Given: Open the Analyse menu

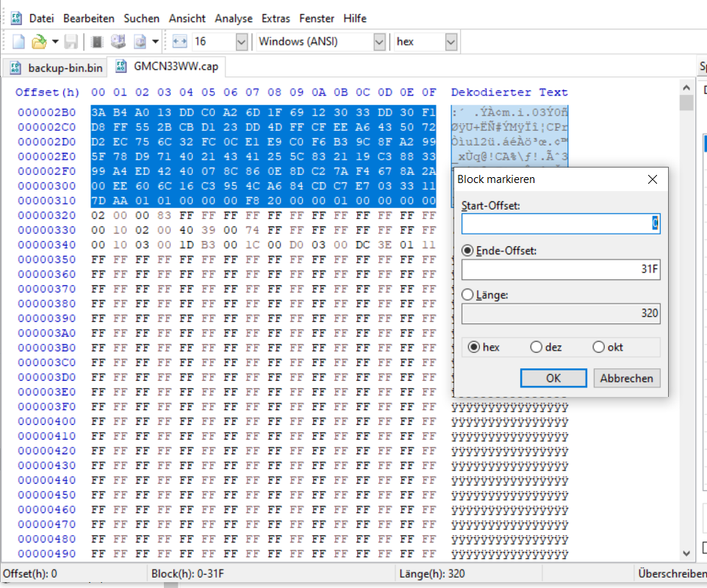Looking at the screenshot, I should pyautogui.click(x=234, y=18).
